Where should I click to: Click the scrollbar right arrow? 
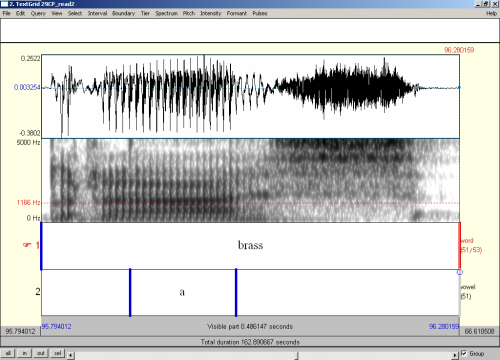pos(455,355)
